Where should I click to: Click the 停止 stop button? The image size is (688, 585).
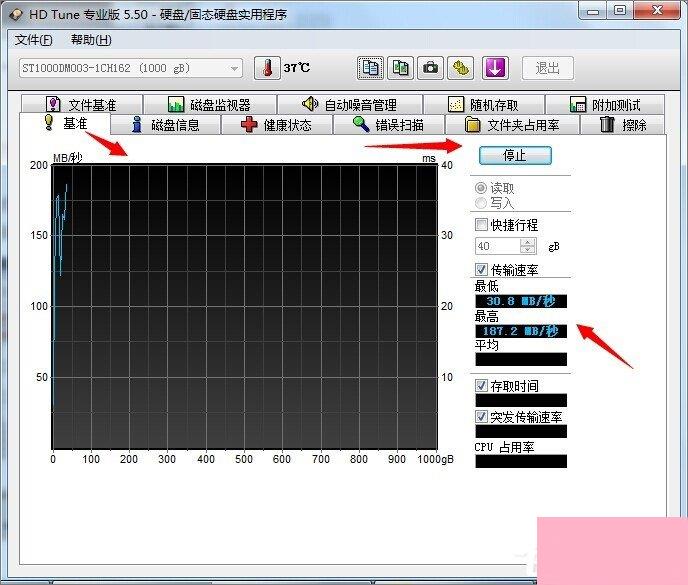[x=515, y=155]
